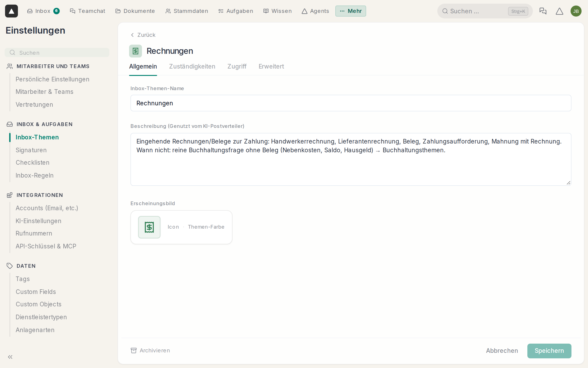This screenshot has width=588, height=368.
Task: Click the settings sidebar Suchen field
Action: click(57, 53)
